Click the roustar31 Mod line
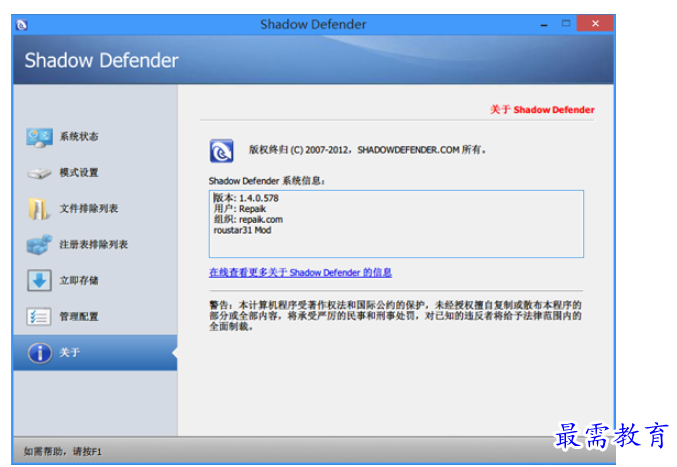 pyautogui.click(x=242, y=230)
